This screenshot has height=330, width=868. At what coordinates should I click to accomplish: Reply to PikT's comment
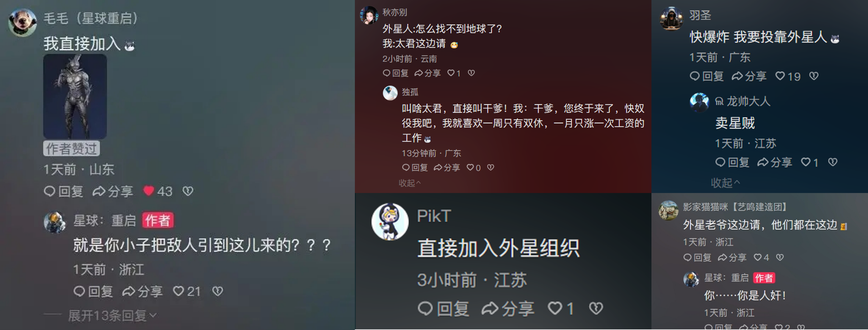point(443,308)
